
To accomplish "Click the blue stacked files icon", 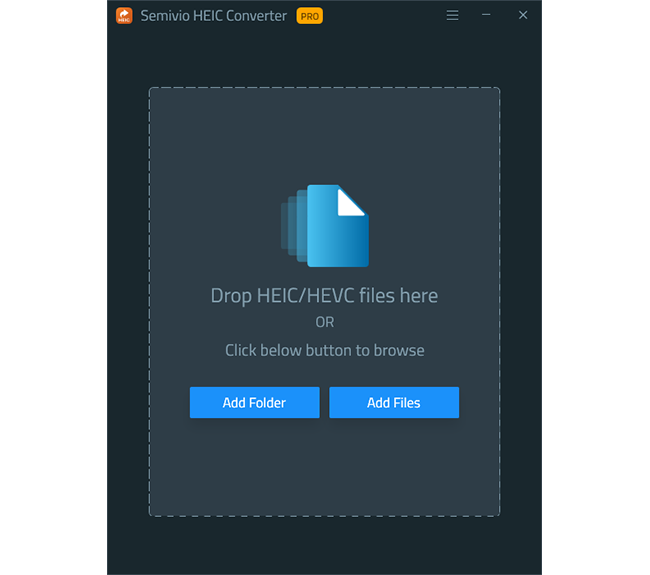I will [x=325, y=226].
